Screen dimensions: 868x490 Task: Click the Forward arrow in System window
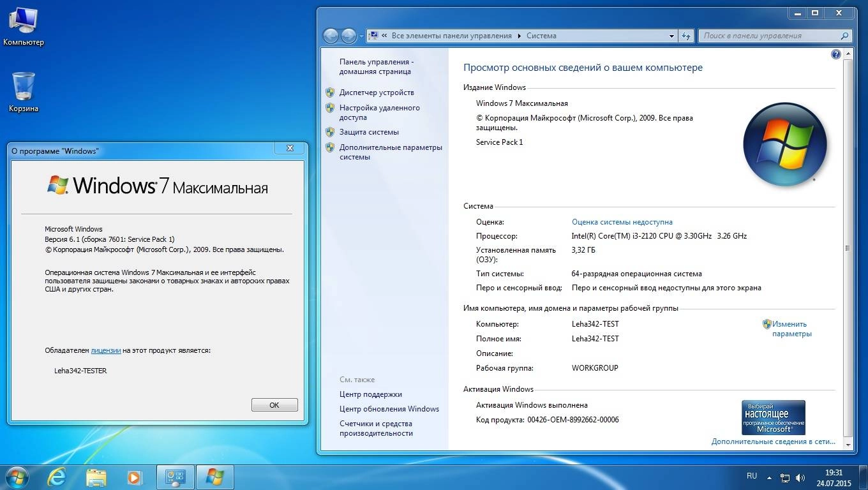[348, 36]
